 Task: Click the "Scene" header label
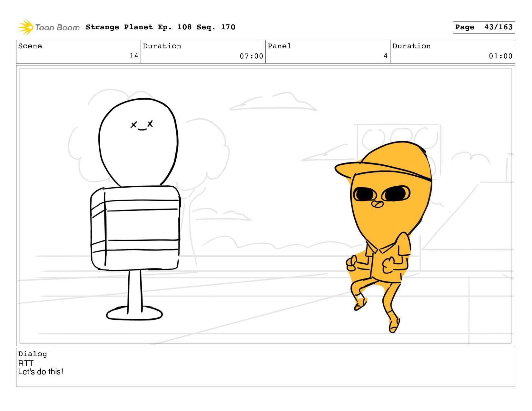click(30, 46)
